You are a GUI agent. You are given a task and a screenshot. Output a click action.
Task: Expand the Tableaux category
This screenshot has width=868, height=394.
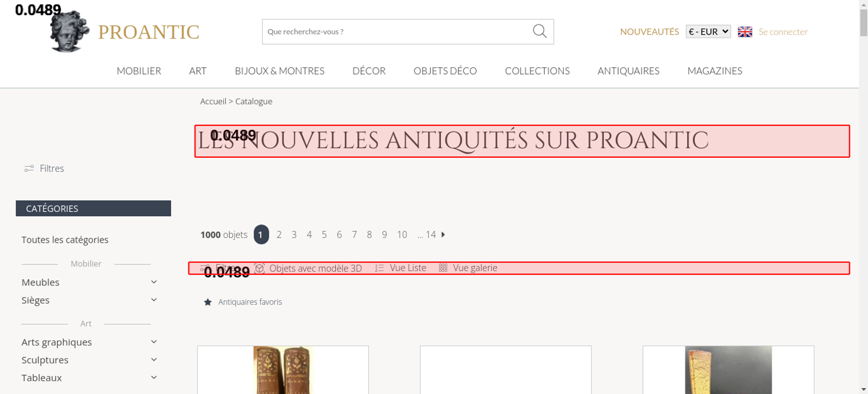(154, 378)
